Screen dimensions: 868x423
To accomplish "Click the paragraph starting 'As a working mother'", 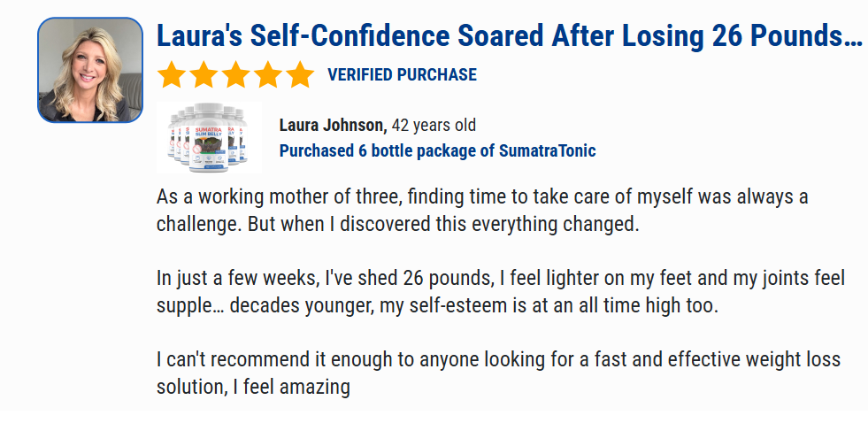I will 482,211.
